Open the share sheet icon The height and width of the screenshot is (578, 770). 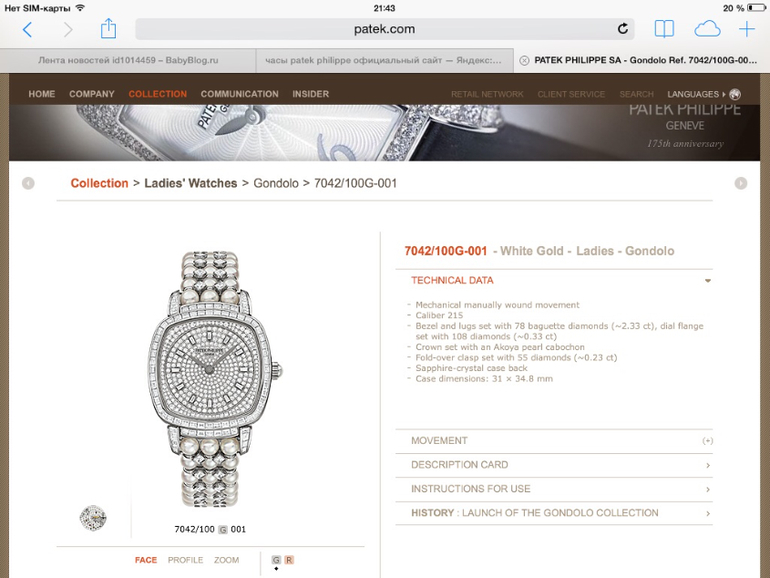(x=108, y=28)
